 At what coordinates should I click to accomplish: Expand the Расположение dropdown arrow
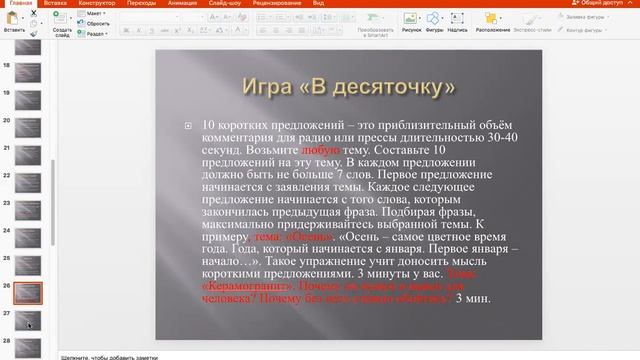click(501, 18)
